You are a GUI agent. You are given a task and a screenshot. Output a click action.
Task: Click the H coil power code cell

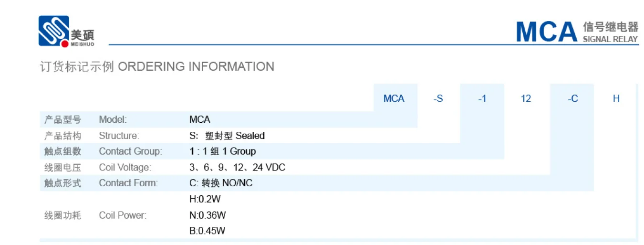(x=616, y=99)
